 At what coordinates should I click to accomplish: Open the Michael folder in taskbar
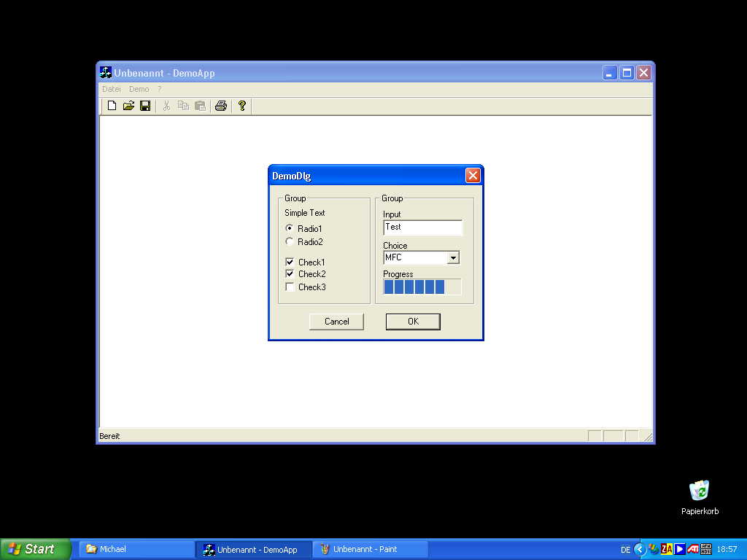136,549
